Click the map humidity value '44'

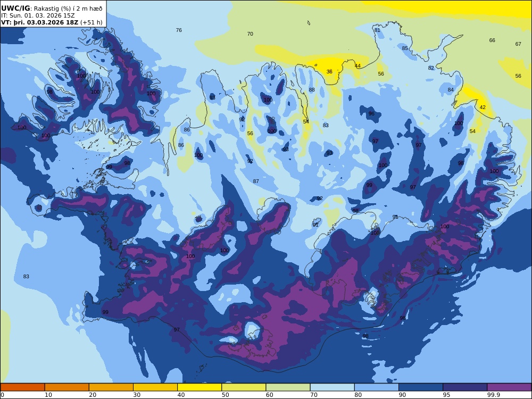[x=358, y=66]
